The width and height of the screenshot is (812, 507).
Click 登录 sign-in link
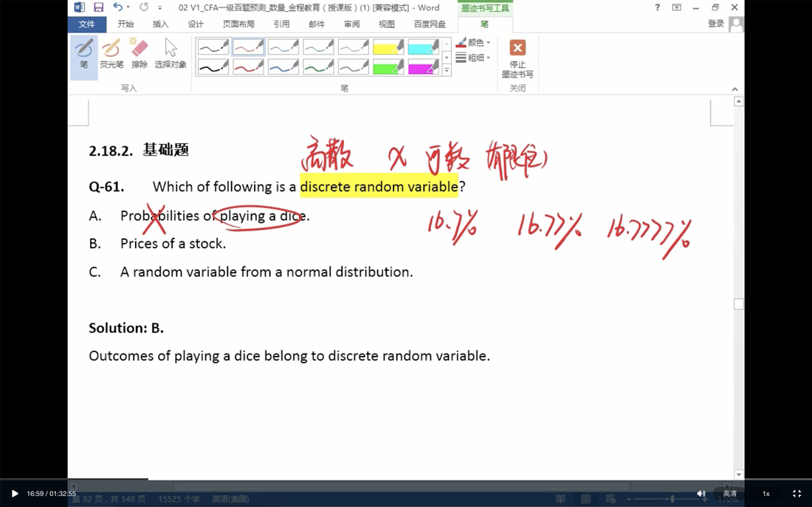[716, 24]
